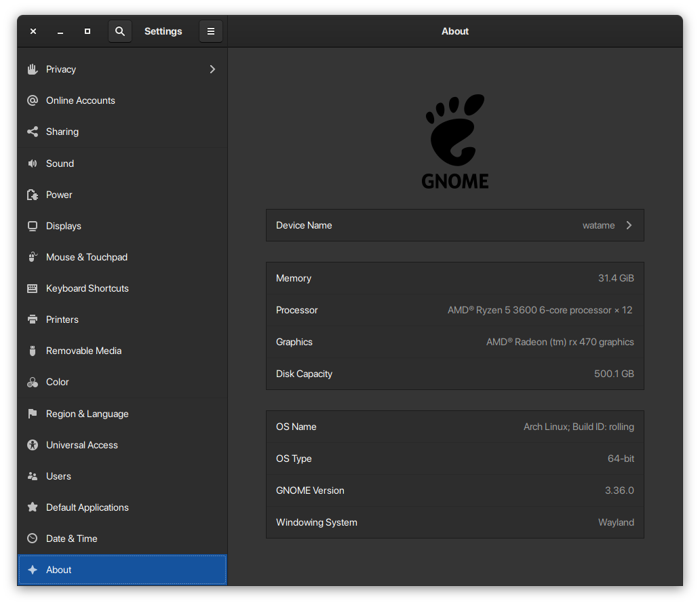
Task: Click the Region & Language flag icon
Action: tap(33, 414)
